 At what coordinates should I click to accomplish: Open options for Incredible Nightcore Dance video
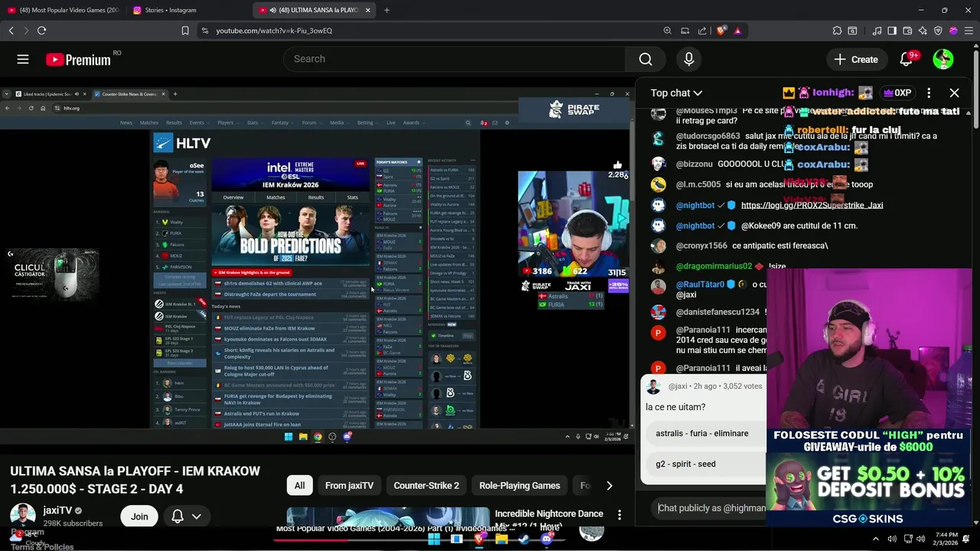[x=619, y=514]
